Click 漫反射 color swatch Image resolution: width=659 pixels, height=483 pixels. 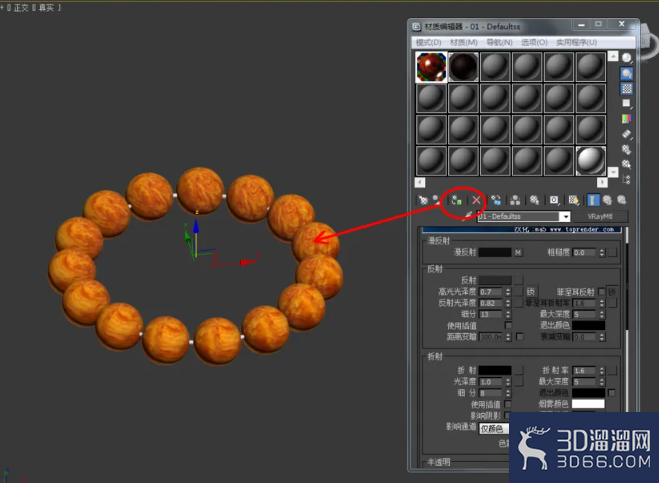[495, 252]
